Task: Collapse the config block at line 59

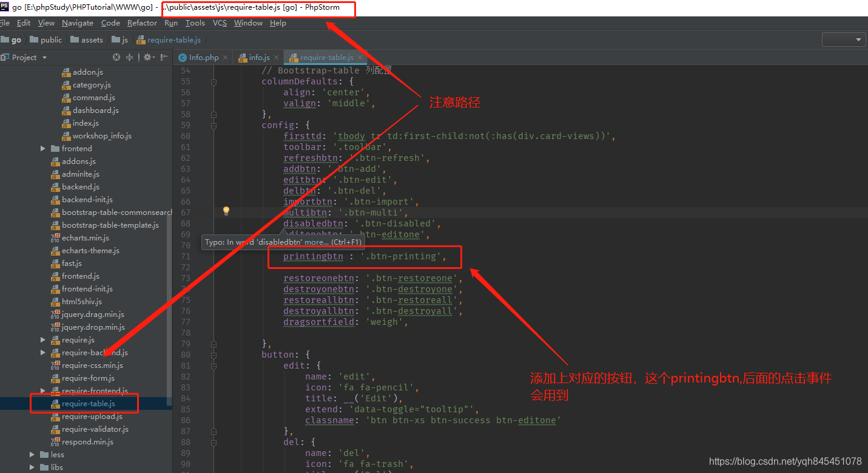Action: (214, 125)
